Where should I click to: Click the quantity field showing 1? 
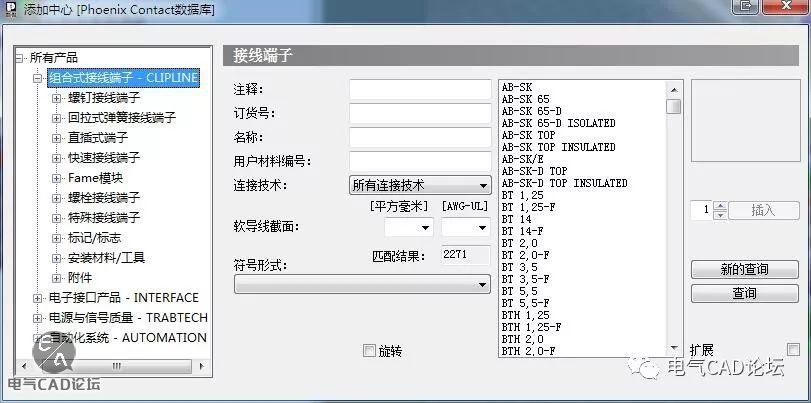pyautogui.click(x=702, y=211)
